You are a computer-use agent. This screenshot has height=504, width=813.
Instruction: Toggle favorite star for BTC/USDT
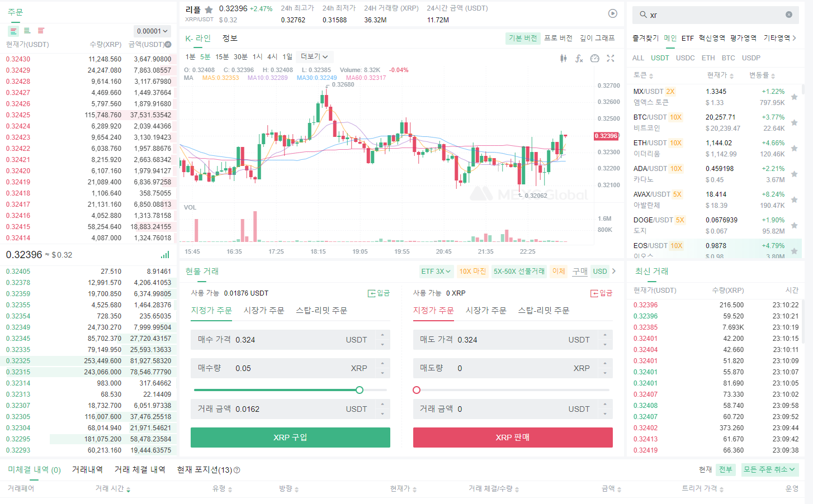tap(794, 122)
